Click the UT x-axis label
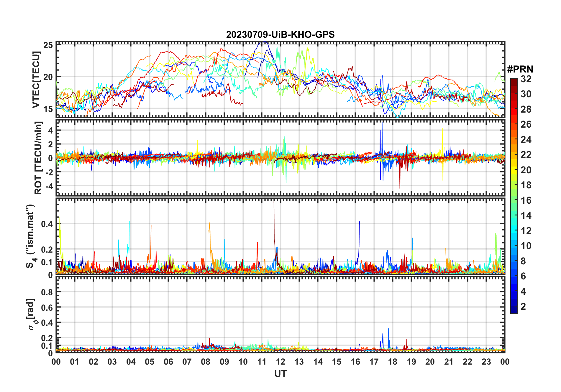561x392 pixels. (x=280, y=374)
